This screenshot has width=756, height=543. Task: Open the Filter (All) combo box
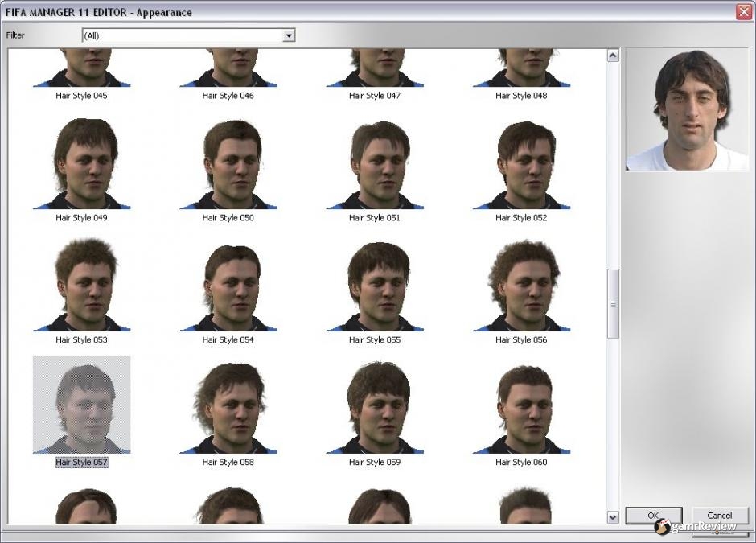(188, 35)
